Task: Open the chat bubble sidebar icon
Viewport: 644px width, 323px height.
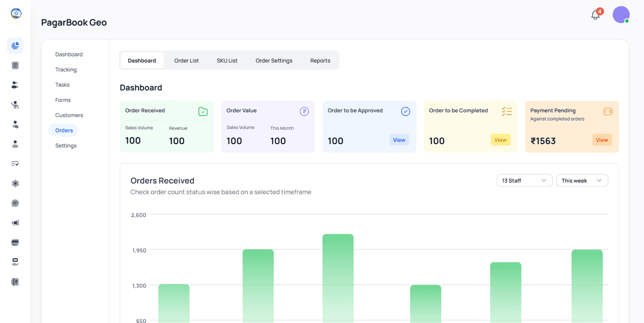Action: click(15, 203)
